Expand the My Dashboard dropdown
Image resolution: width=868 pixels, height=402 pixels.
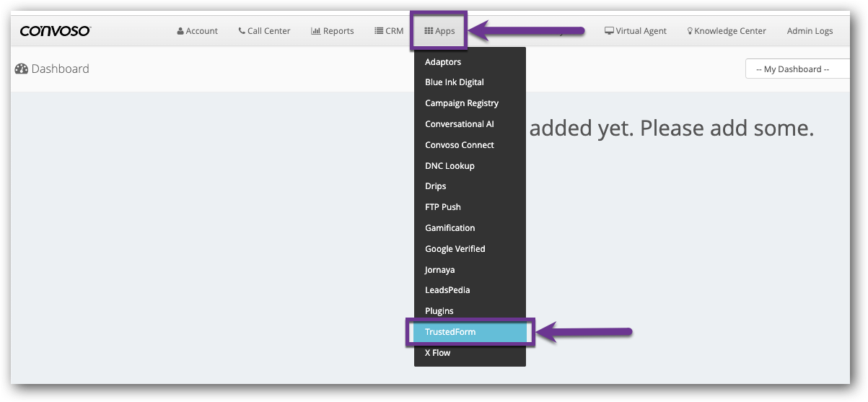coord(797,69)
